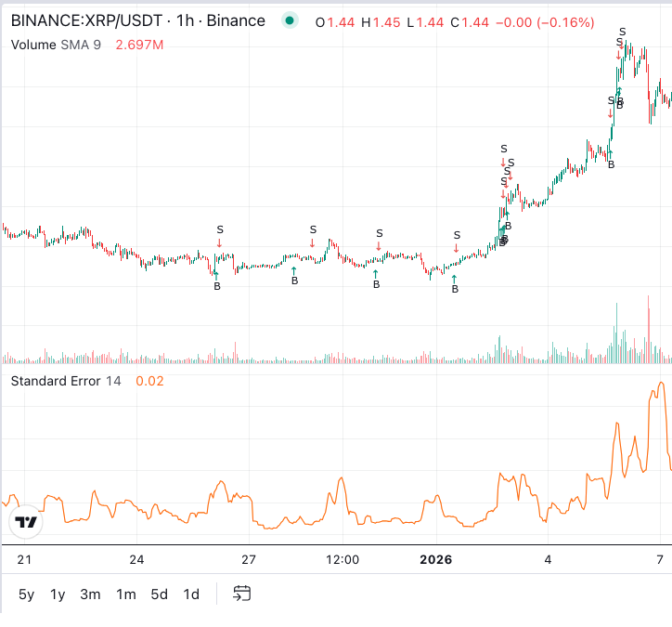This screenshot has width=672, height=627.
Task: Click the 27 date label on time axis
Action: [x=249, y=559]
